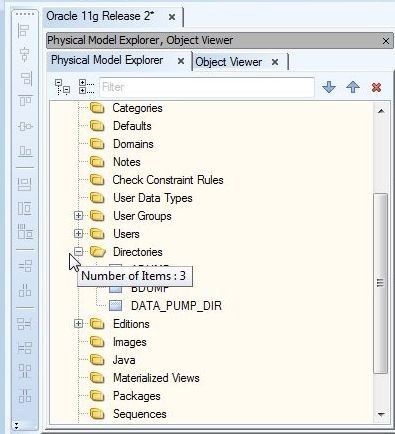Click the folder icon beside Categories

pos(97,108)
